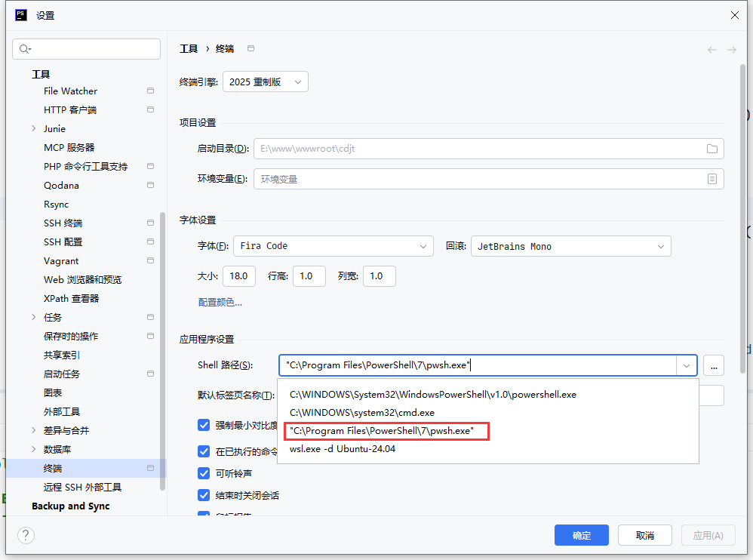The width and height of the screenshot is (753, 560).
Task: Click the help question mark icon
Action: click(x=26, y=535)
